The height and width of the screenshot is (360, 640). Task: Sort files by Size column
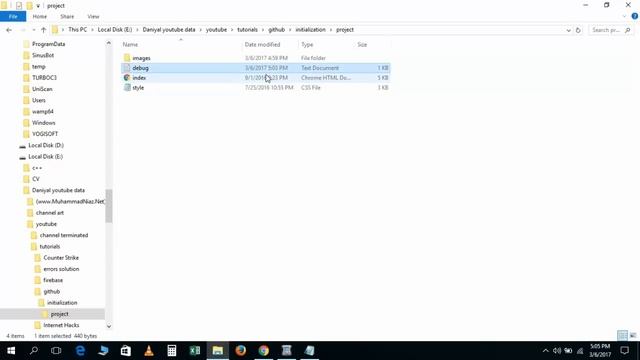(x=362, y=44)
